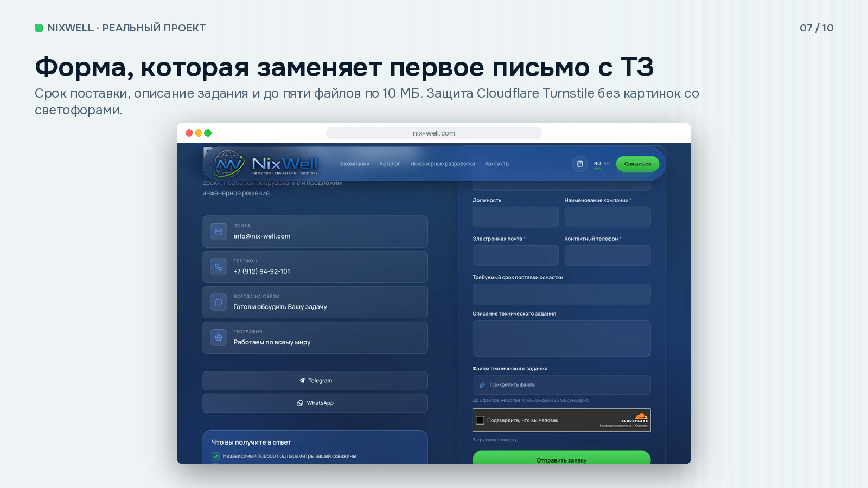This screenshot has width=868, height=488.
Task: Focus Требуемый срок поставки оснастки field
Action: 561,294
